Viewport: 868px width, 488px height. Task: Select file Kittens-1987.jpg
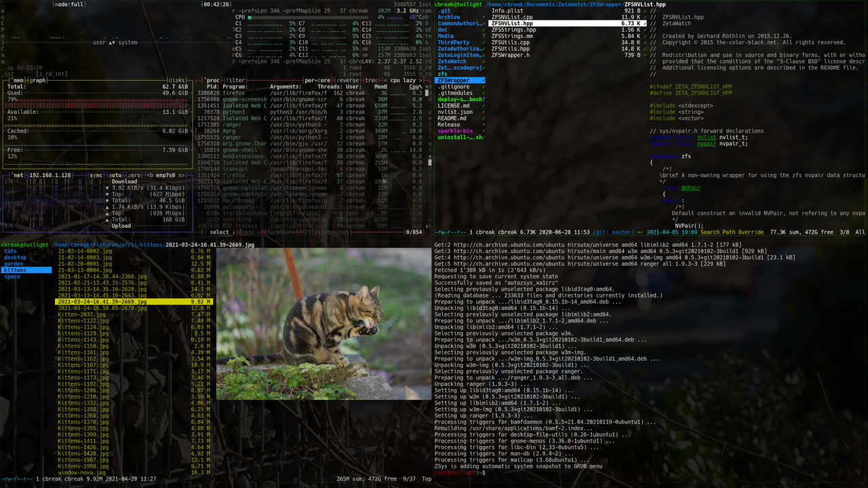point(134,460)
